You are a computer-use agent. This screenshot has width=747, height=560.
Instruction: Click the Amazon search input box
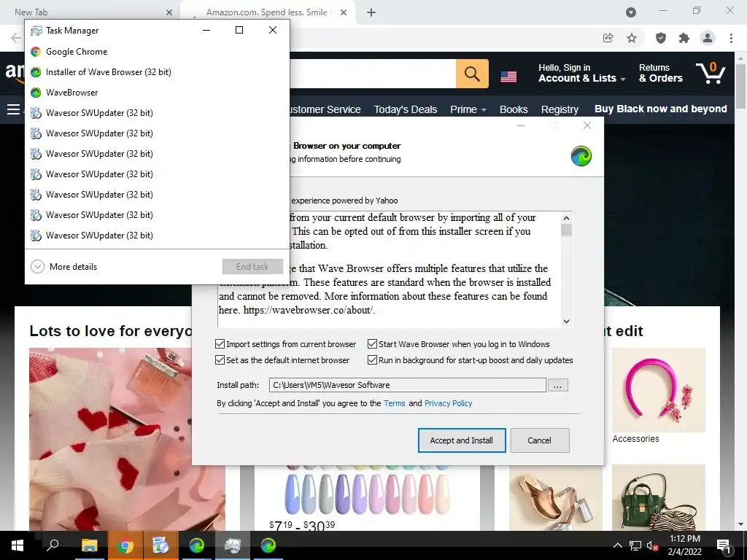(x=373, y=74)
